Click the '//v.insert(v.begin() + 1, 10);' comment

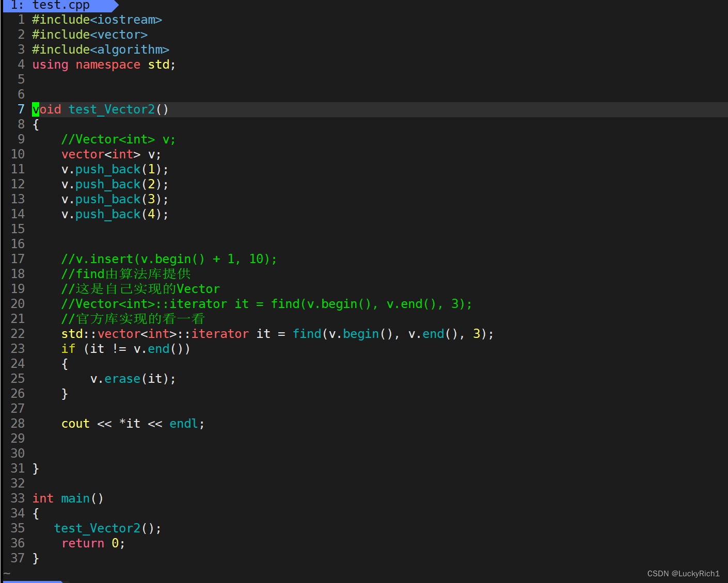click(169, 259)
